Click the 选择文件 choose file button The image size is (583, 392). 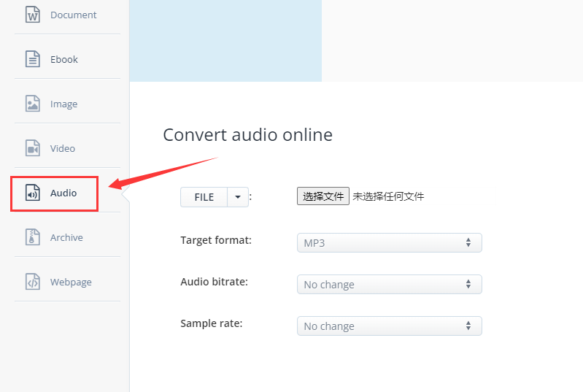[323, 196]
